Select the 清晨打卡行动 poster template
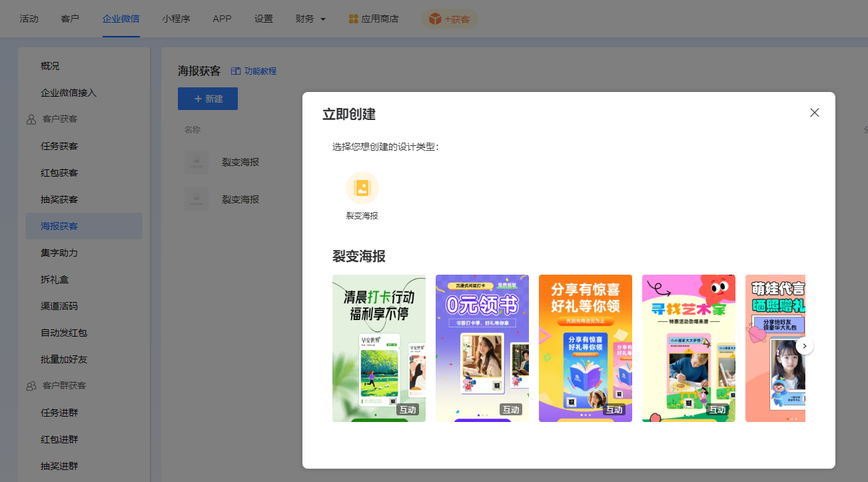The width and height of the screenshot is (868, 482). point(378,347)
